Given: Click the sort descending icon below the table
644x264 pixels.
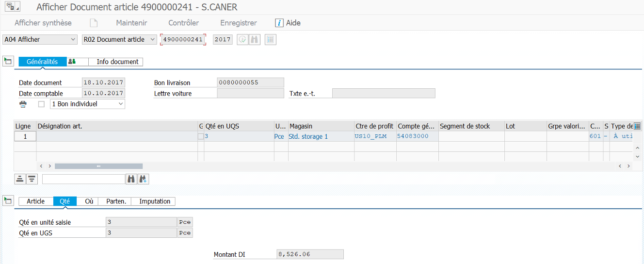Looking at the screenshot, I should point(32,179).
